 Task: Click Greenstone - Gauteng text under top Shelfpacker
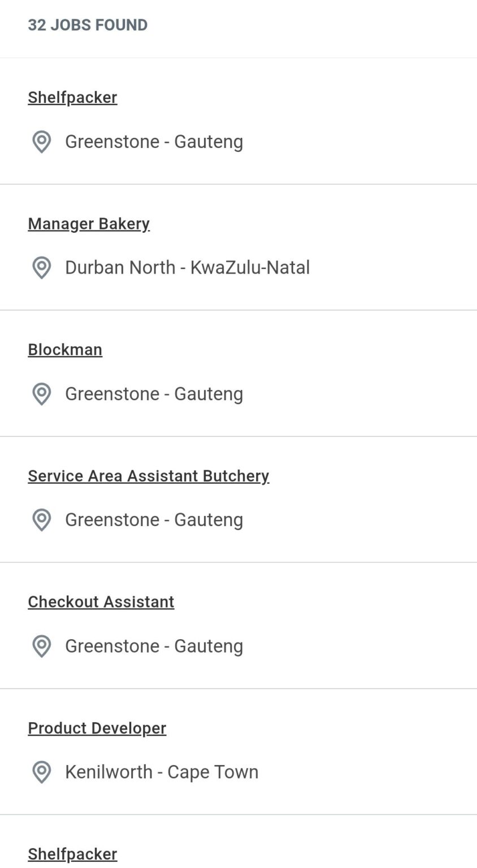click(154, 142)
